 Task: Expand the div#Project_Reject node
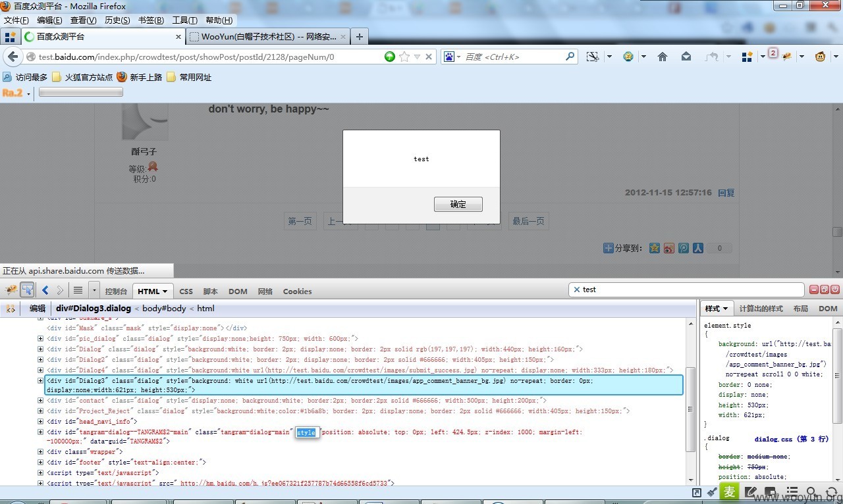40,411
